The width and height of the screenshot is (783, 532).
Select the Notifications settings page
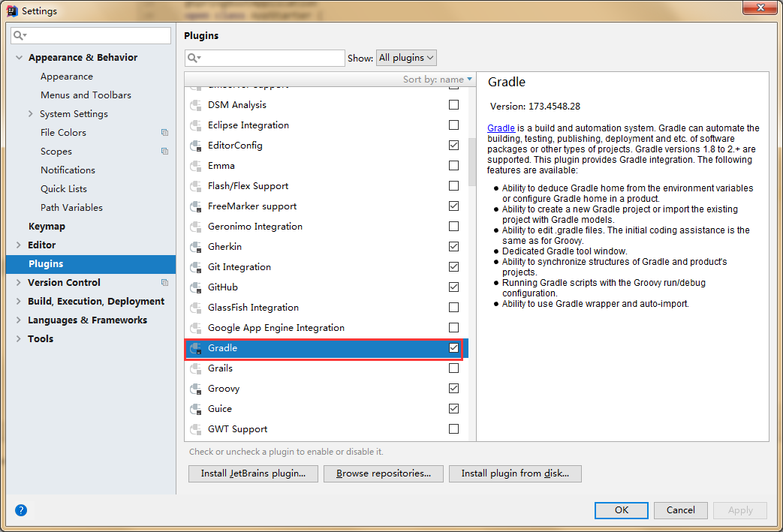pyautogui.click(x=68, y=170)
